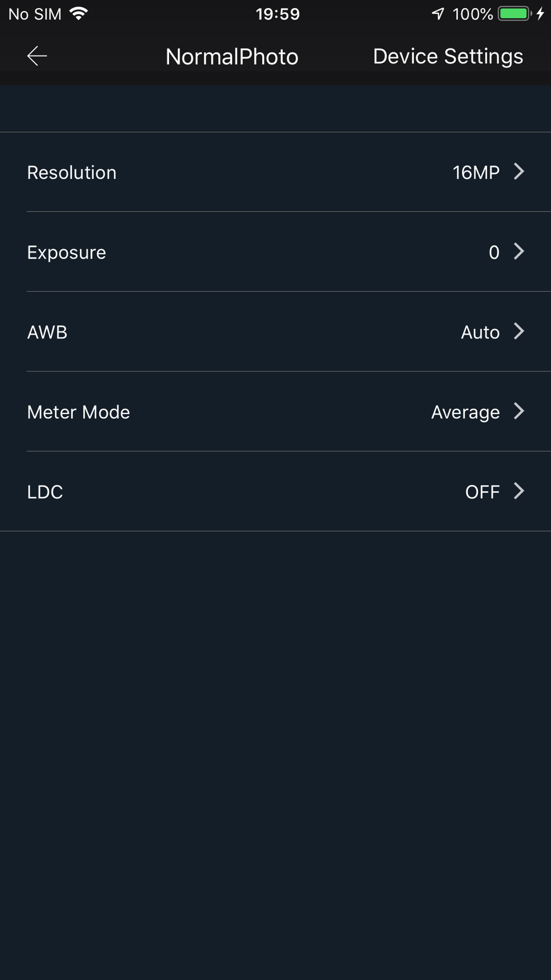Viewport: 551px width, 980px height.
Task: Tap the location arrow status icon
Action: pyautogui.click(x=438, y=14)
